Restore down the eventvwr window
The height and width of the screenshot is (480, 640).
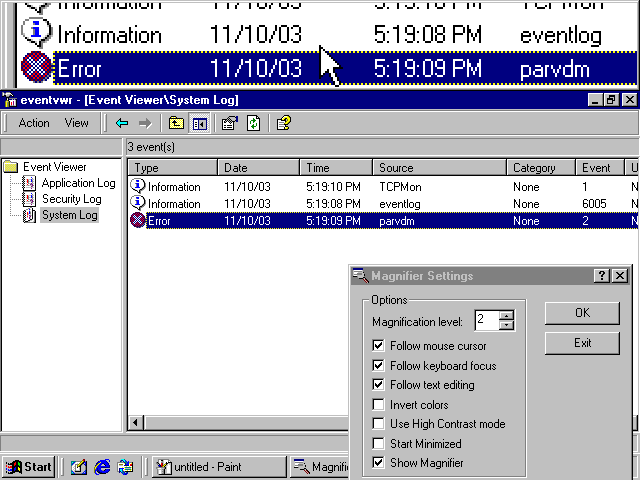pyautogui.click(x=611, y=100)
